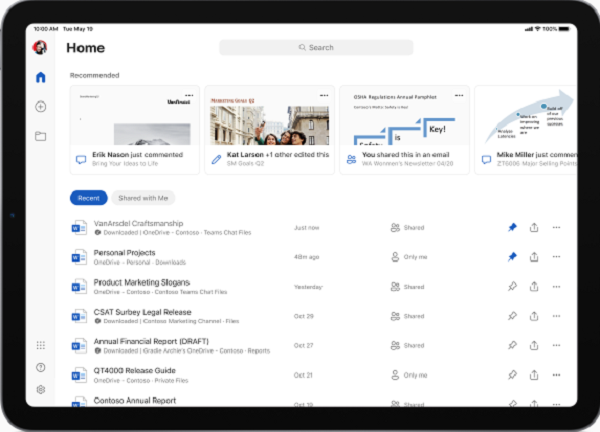Open more options for Personal Projects row
This screenshot has width=600, height=432.
tap(556, 257)
